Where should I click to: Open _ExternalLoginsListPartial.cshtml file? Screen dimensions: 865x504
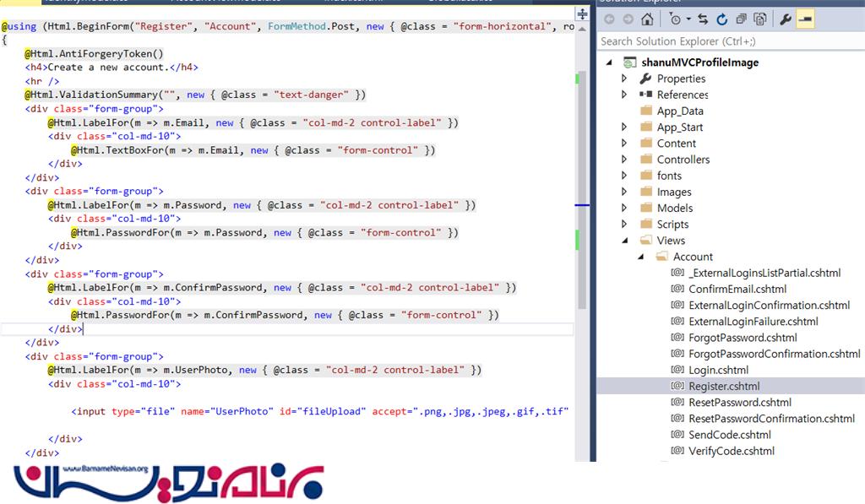click(x=764, y=273)
